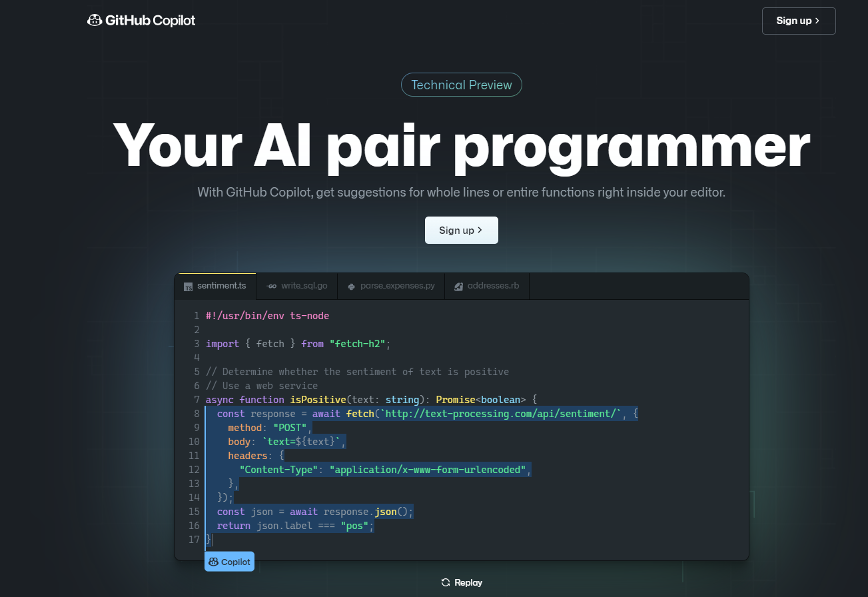This screenshot has width=868, height=597.
Task: Select the parse_expenses.py tab
Action: tap(391, 286)
